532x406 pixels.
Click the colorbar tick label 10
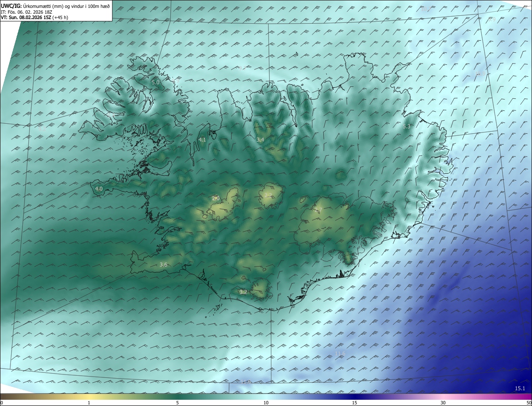(266, 403)
